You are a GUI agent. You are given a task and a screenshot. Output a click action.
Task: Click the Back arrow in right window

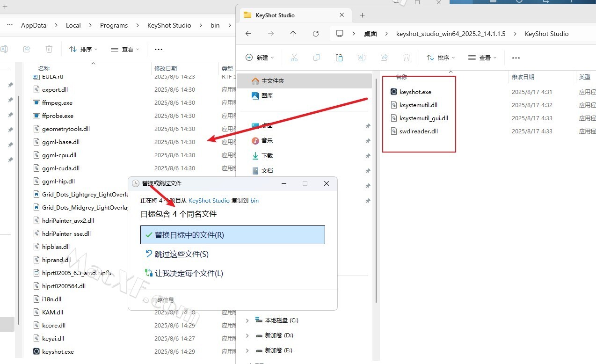pos(248,34)
